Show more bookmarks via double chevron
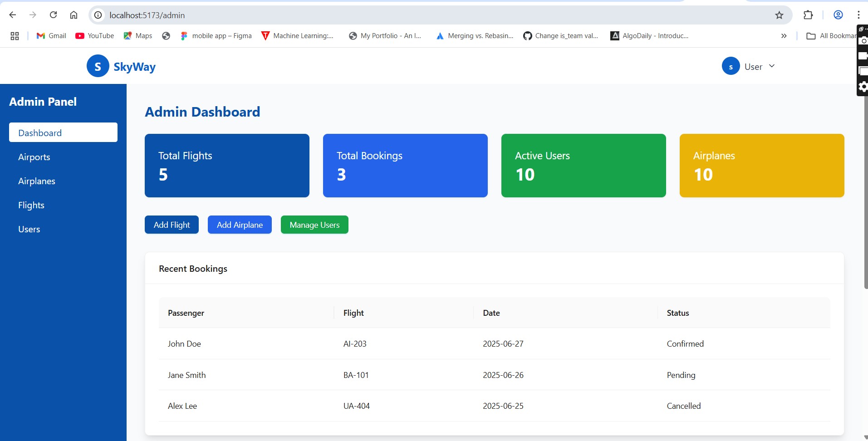 (784, 36)
